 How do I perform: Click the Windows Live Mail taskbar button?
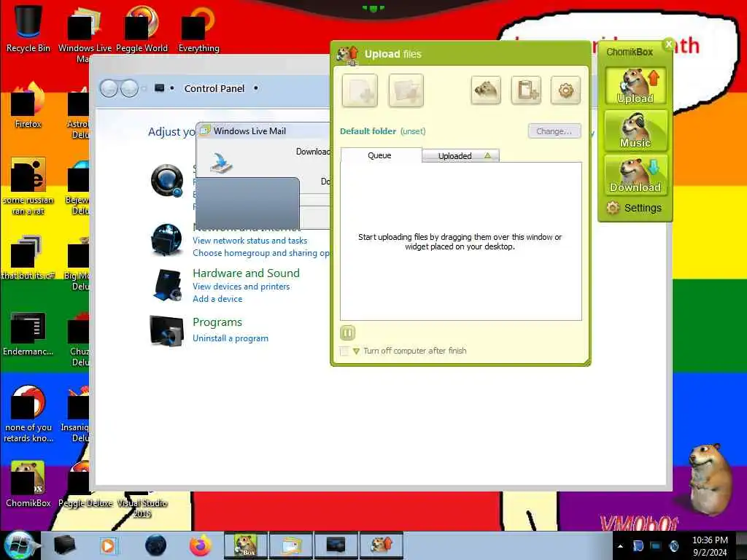tap(290, 545)
